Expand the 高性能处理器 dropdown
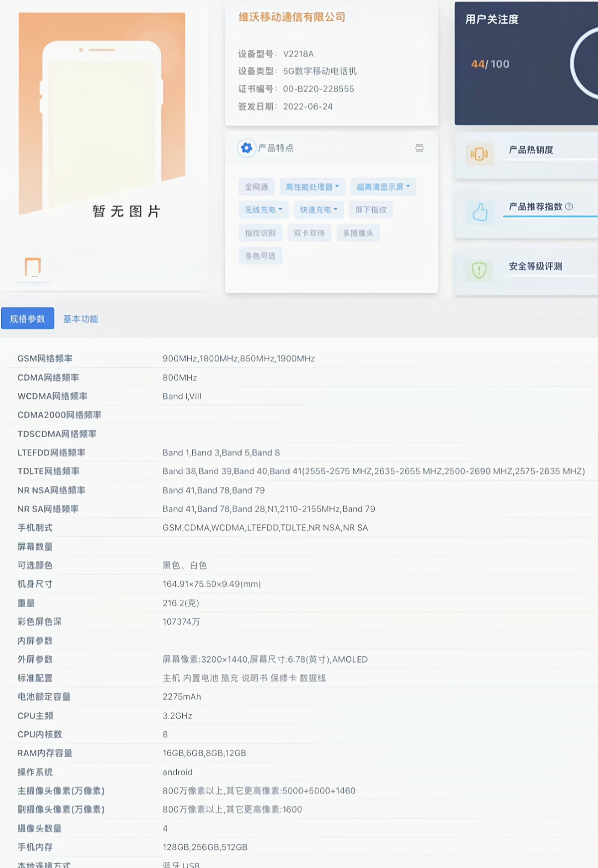Screen dimensions: 598x868 338,187
